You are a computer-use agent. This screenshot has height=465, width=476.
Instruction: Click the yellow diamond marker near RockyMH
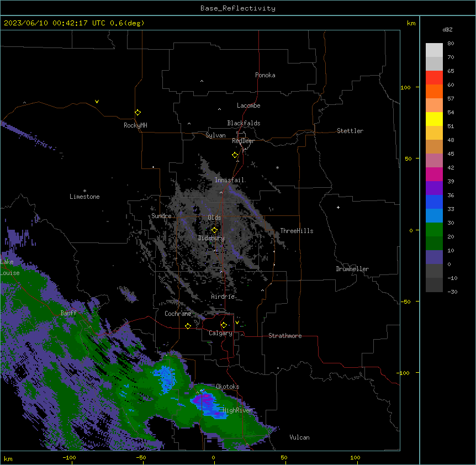pos(137,113)
